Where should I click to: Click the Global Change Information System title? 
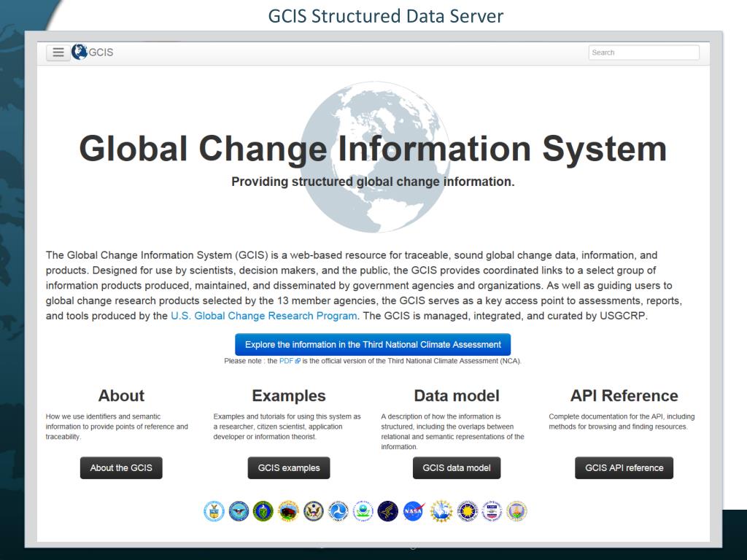pyautogui.click(x=373, y=149)
